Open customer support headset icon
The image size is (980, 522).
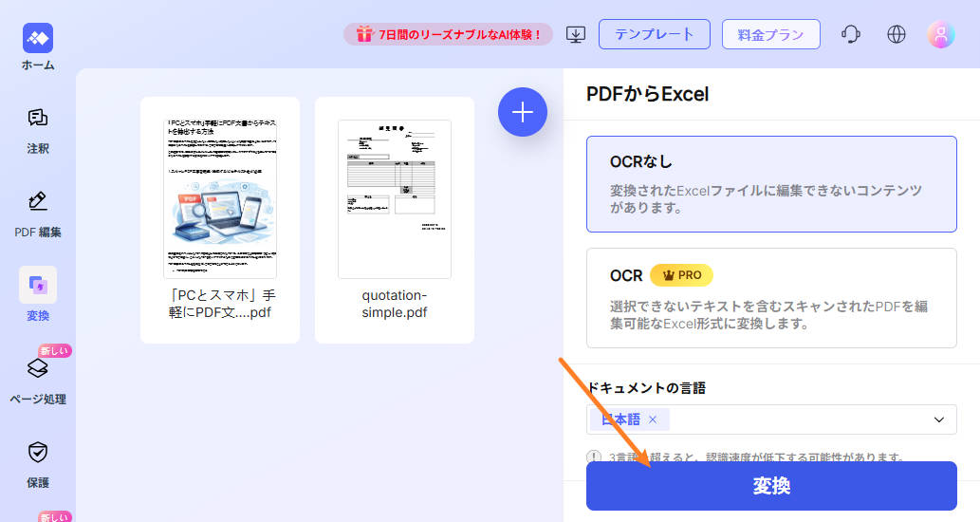tap(851, 34)
